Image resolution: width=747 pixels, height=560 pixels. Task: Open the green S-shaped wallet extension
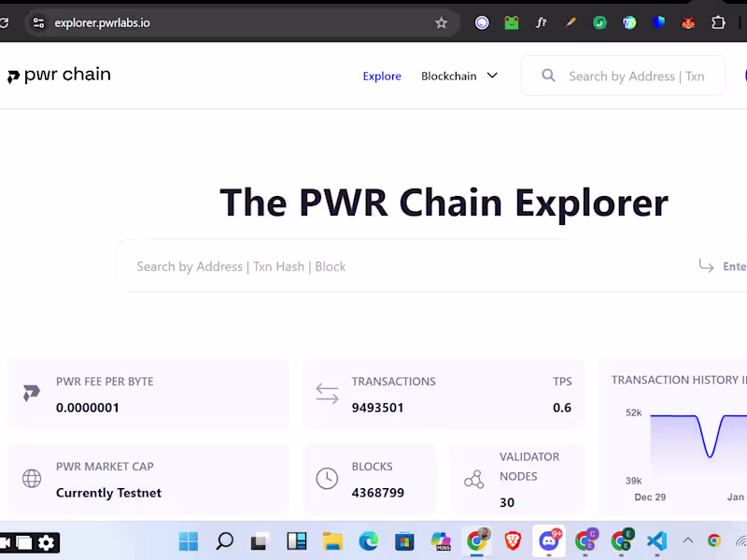point(599,22)
